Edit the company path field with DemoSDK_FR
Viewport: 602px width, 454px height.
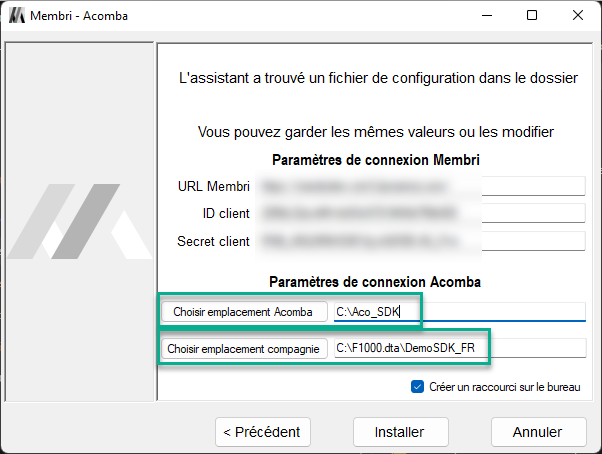458,348
